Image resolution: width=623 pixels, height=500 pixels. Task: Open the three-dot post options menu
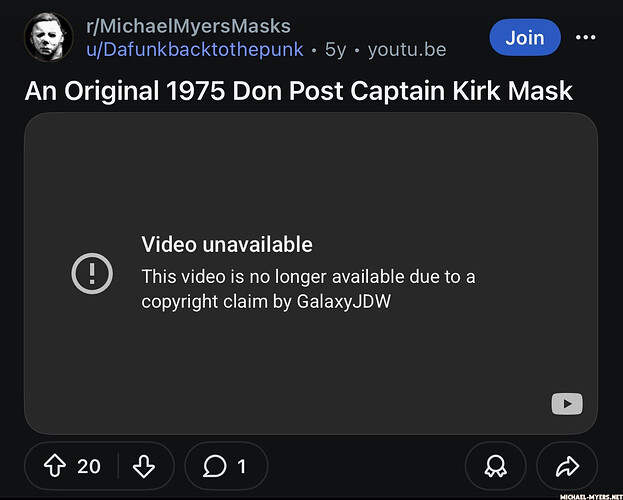coord(586,37)
